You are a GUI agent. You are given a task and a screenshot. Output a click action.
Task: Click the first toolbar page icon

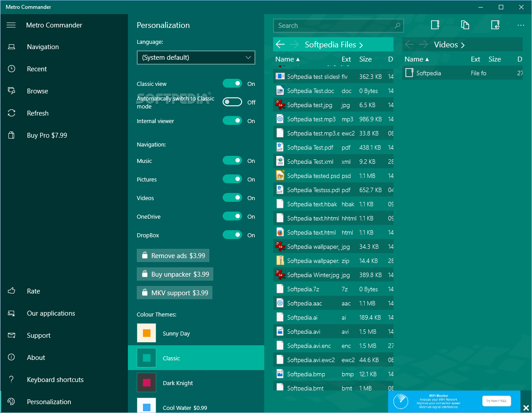point(435,25)
